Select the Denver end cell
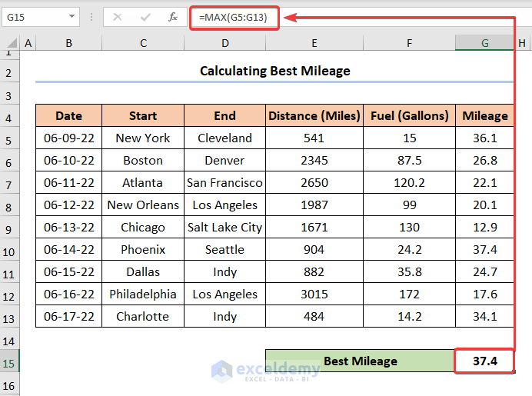Viewport: 532px width, 396px height. 225,161
